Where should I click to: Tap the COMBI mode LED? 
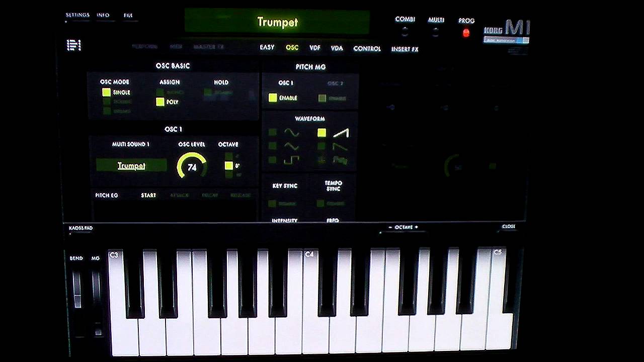(x=405, y=33)
